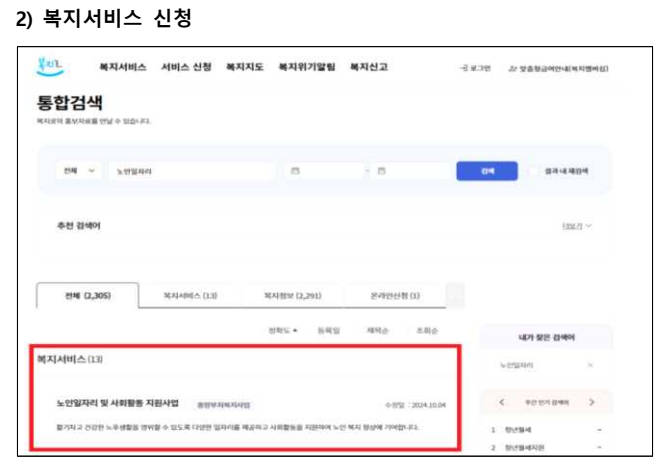This screenshot has width=668, height=466.
Task: Open the end date calendar icon
Action: coord(382,171)
